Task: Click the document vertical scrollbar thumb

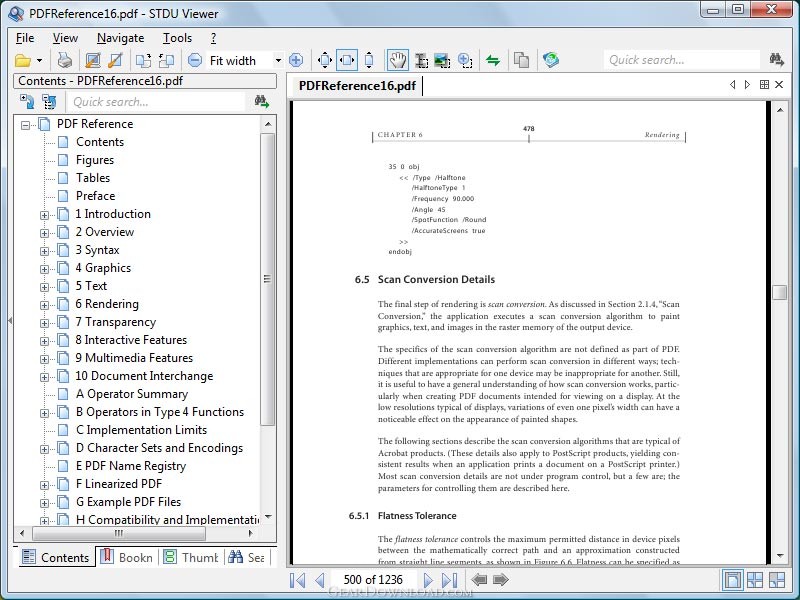Action: tap(780, 292)
